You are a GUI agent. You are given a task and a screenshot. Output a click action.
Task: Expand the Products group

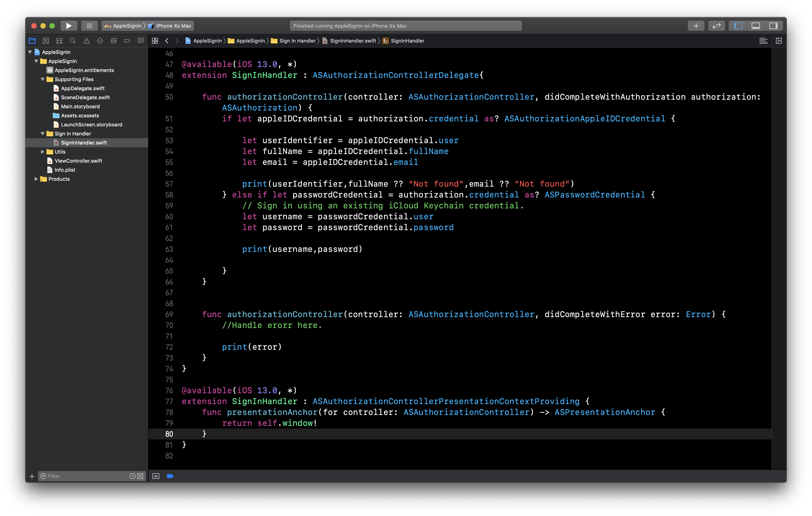click(36, 179)
